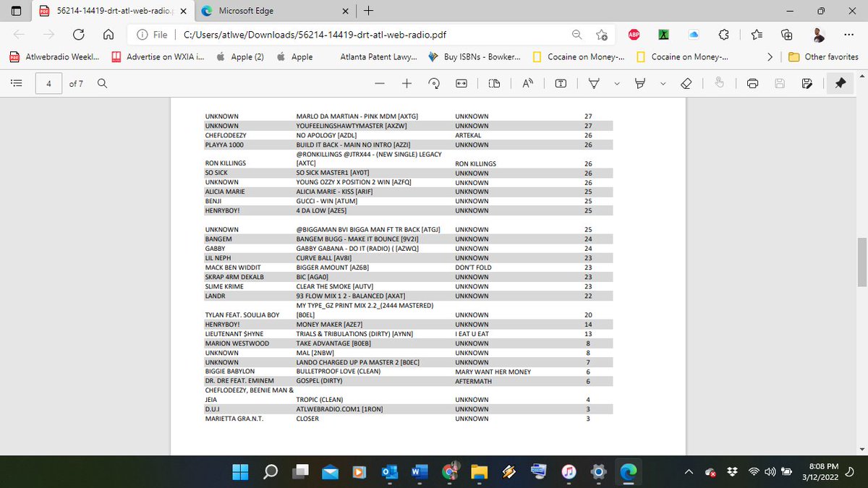This screenshot has width=868, height=488.
Task: Print the PDF document
Action: coord(752,84)
